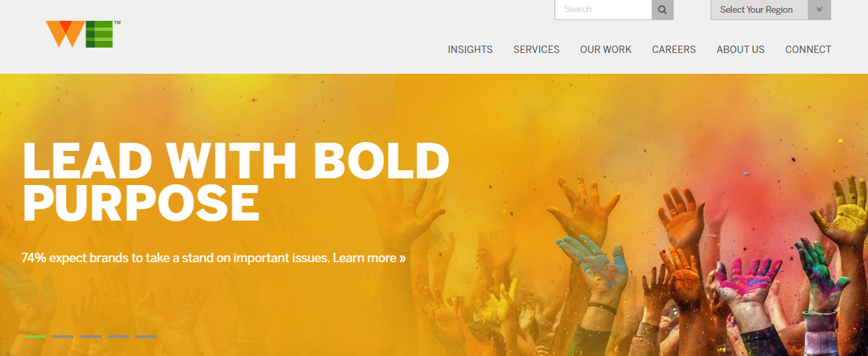Open the Select Your Region dropdown
868x356 pixels.
[771, 9]
